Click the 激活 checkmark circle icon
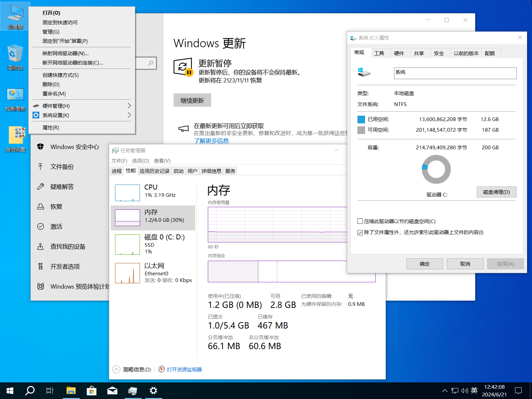 pyautogui.click(x=41, y=226)
